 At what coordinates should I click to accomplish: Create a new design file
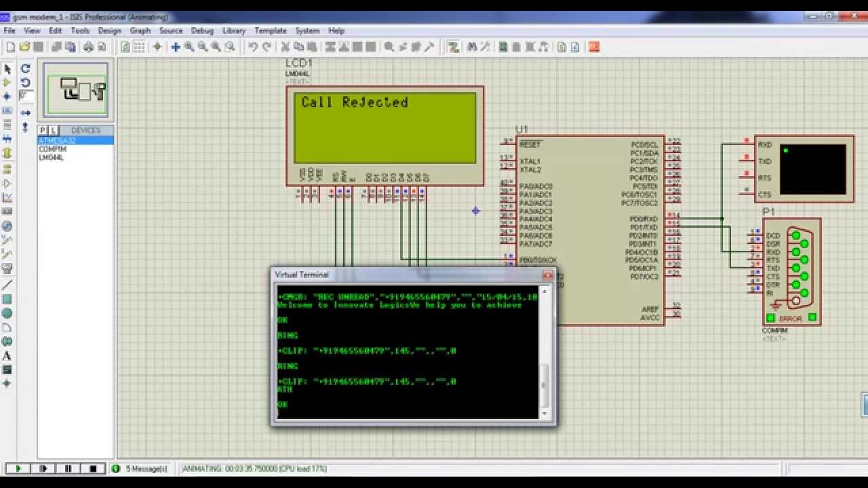11,47
